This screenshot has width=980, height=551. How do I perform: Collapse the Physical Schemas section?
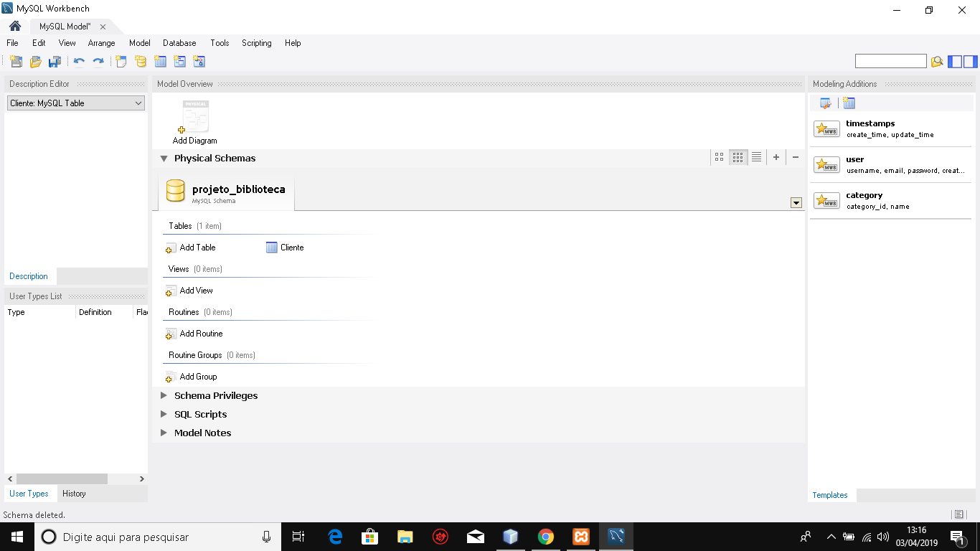164,159
